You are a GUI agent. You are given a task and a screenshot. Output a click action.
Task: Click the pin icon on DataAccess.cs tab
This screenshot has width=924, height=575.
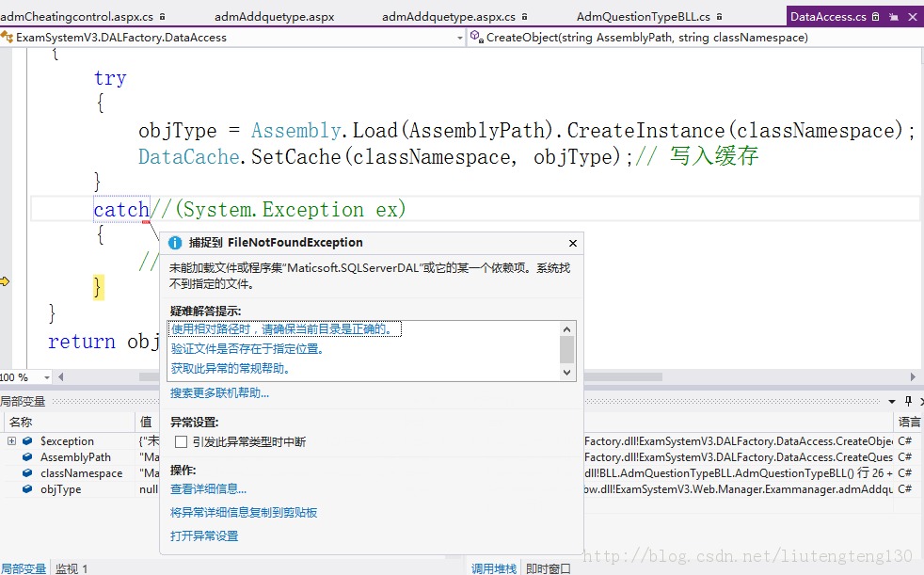pyautogui.click(x=893, y=17)
